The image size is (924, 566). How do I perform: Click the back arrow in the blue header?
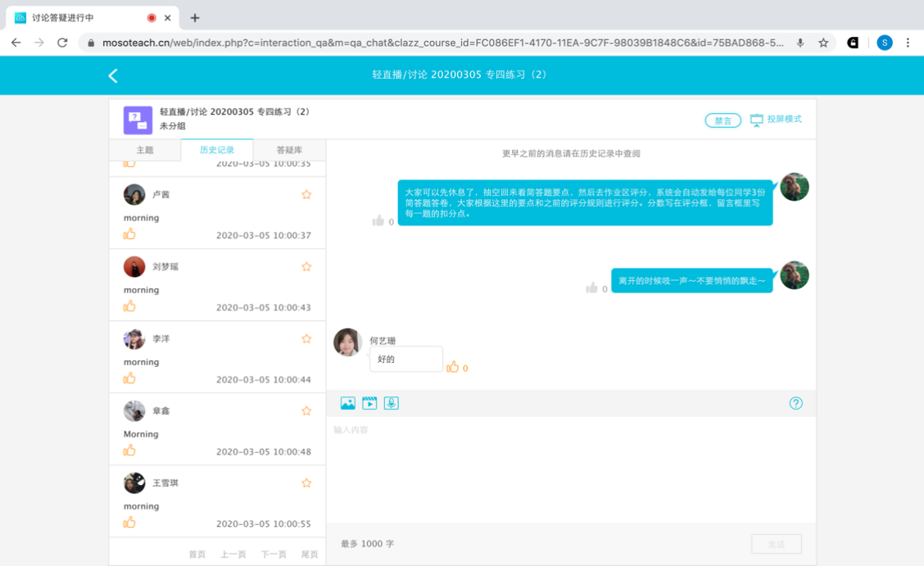click(x=113, y=75)
